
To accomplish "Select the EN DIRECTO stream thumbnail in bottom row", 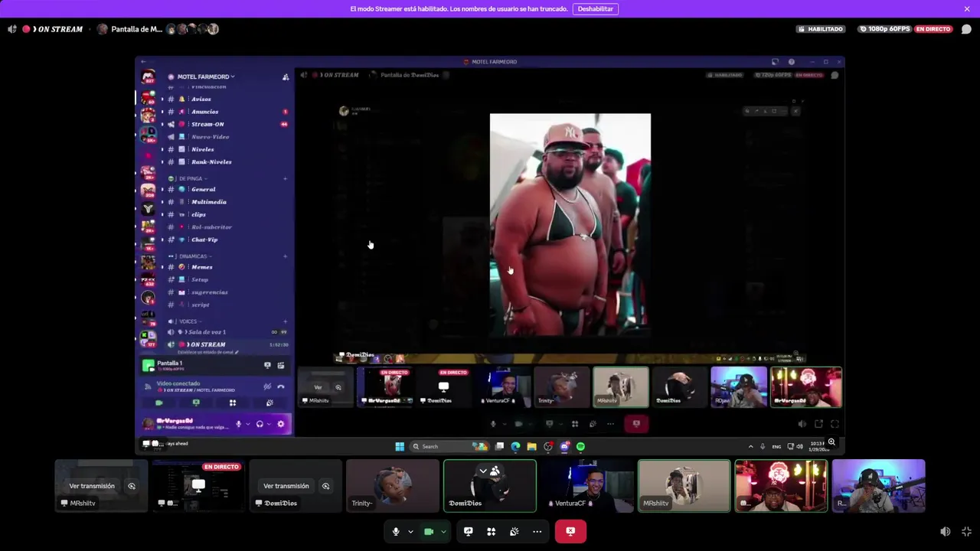I will (x=198, y=485).
